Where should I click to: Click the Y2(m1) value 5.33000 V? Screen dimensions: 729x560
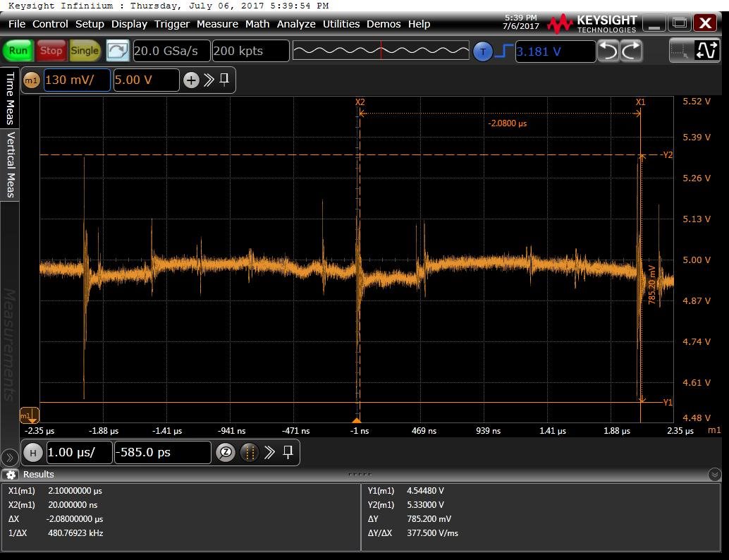click(x=425, y=505)
